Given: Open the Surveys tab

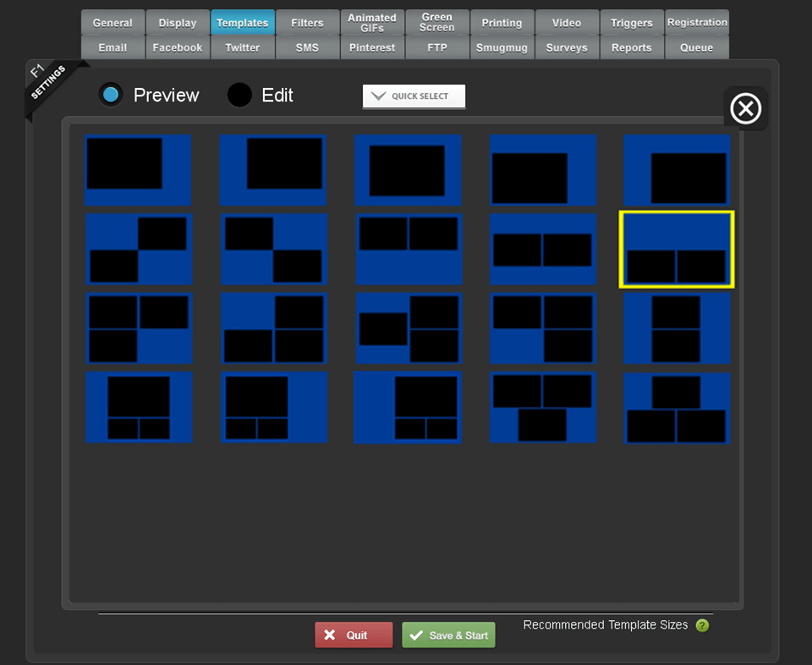Looking at the screenshot, I should 566,47.
